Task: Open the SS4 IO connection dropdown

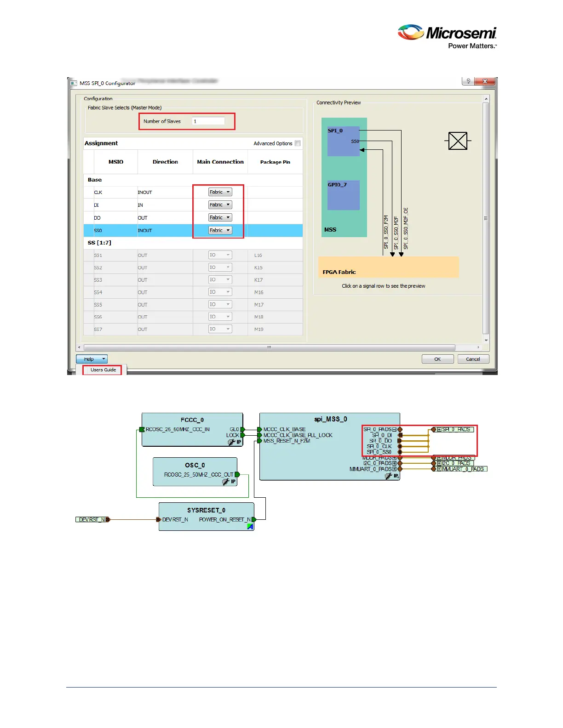Action: (x=220, y=292)
